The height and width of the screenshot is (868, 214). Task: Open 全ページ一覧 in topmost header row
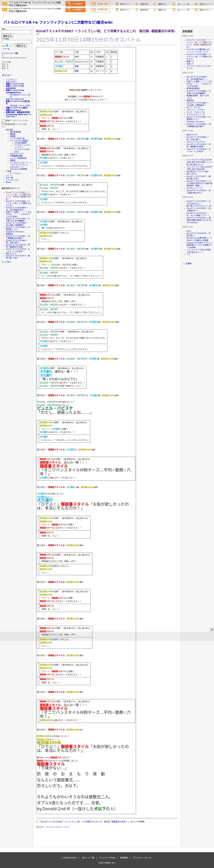(181, 4)
